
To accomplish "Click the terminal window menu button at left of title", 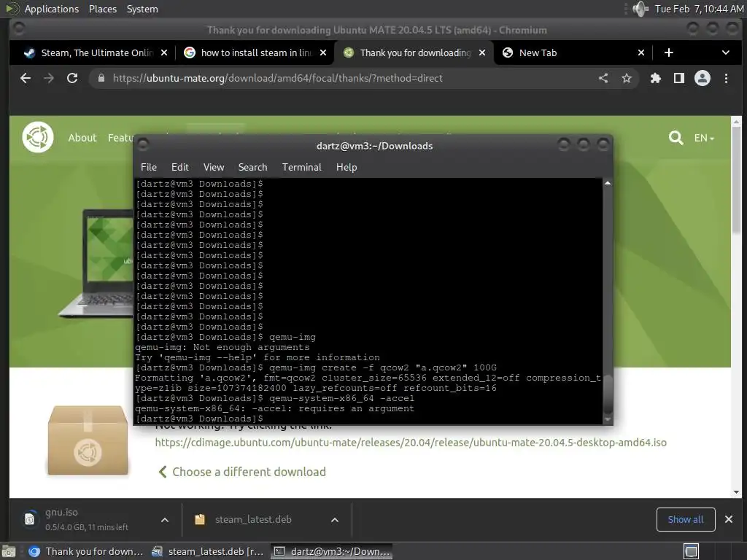I will coord(143,145).
